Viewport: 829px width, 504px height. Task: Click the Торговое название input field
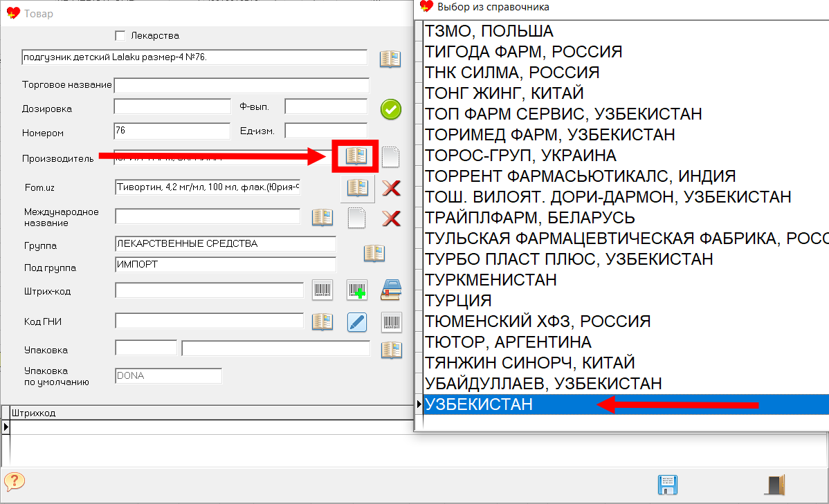(x=242, y=85)
